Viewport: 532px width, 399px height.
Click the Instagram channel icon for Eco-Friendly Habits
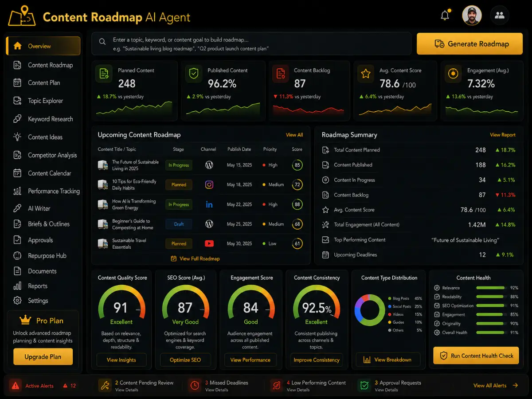point(209,185)
